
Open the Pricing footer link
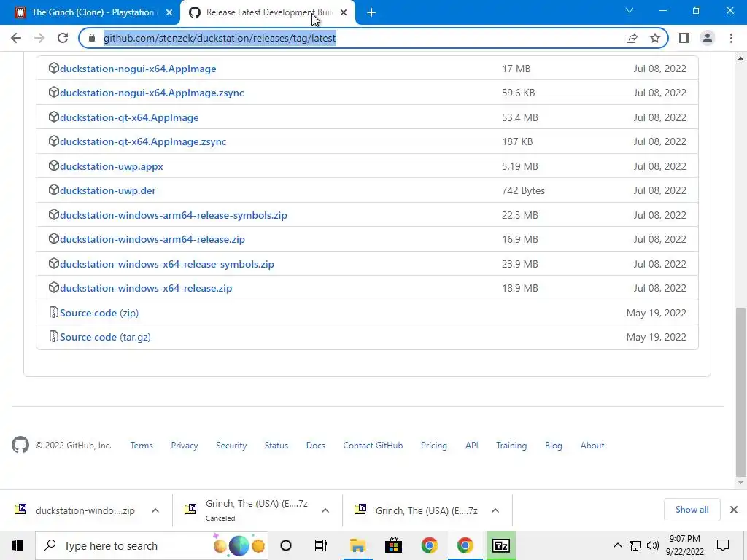pyautogui.click(x=434, y=446)
